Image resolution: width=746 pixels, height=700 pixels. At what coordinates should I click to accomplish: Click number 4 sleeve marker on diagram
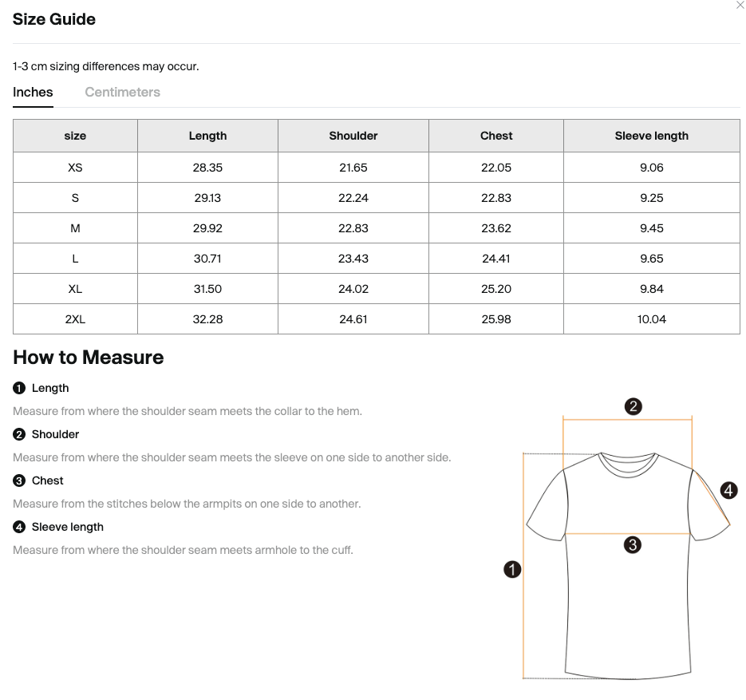[728, 491]
